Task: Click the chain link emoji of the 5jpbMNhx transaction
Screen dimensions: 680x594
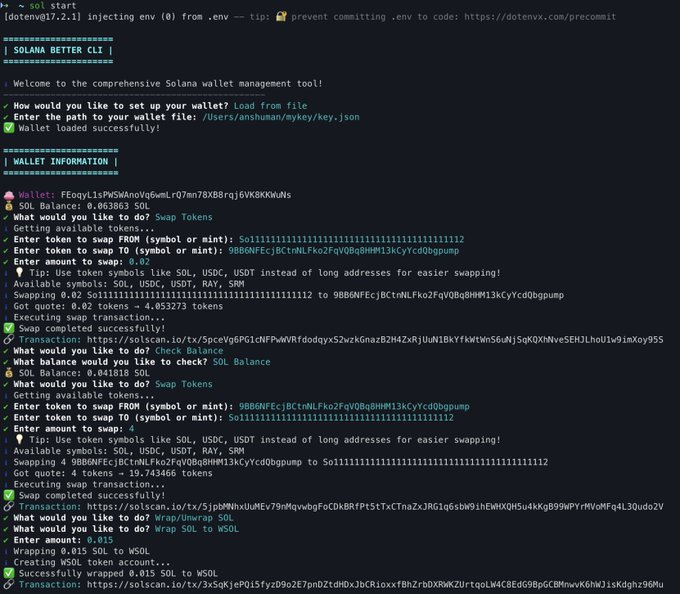Action: 9,506
